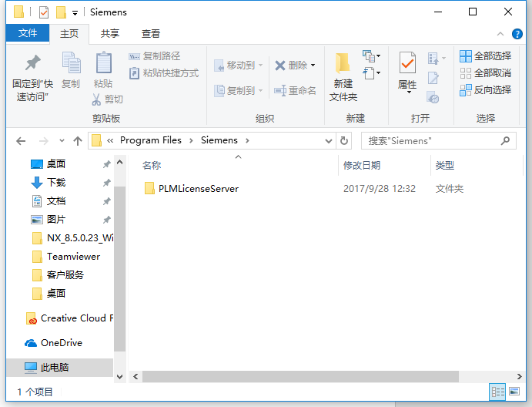Click the 2017/9/28 12:32 date cell
This screenshot has height=407, width=532.
pos(380,189)
